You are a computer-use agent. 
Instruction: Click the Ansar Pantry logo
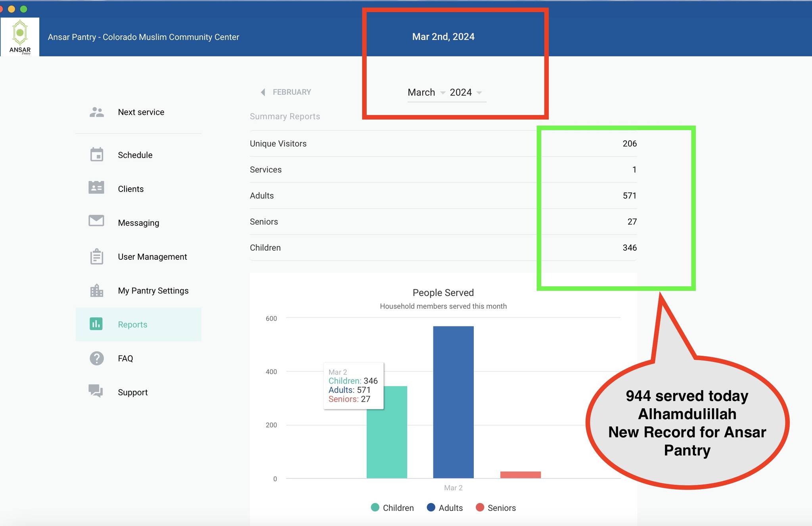pos(20,36)
